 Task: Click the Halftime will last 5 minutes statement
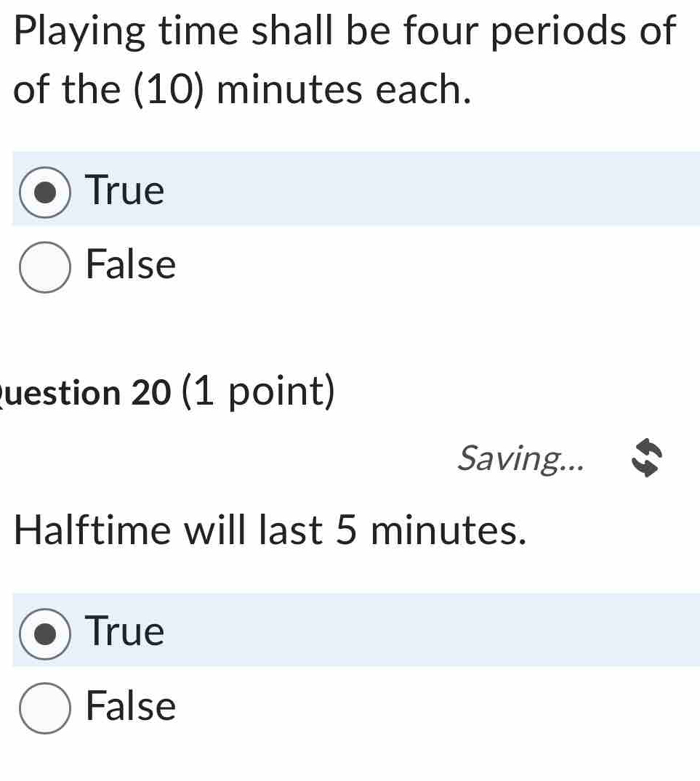[x=270, y=531]
